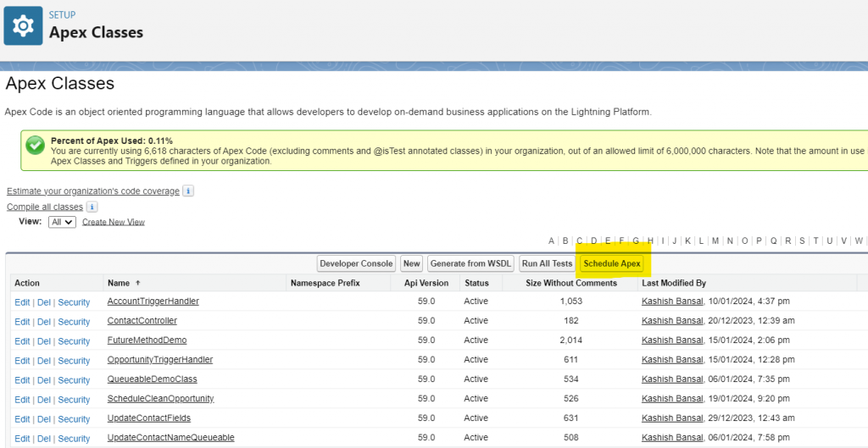Image resolution: width=868 pixels, height=448 pixels.
Task: Delete the UpdateContactFields class
Action: 44,418
